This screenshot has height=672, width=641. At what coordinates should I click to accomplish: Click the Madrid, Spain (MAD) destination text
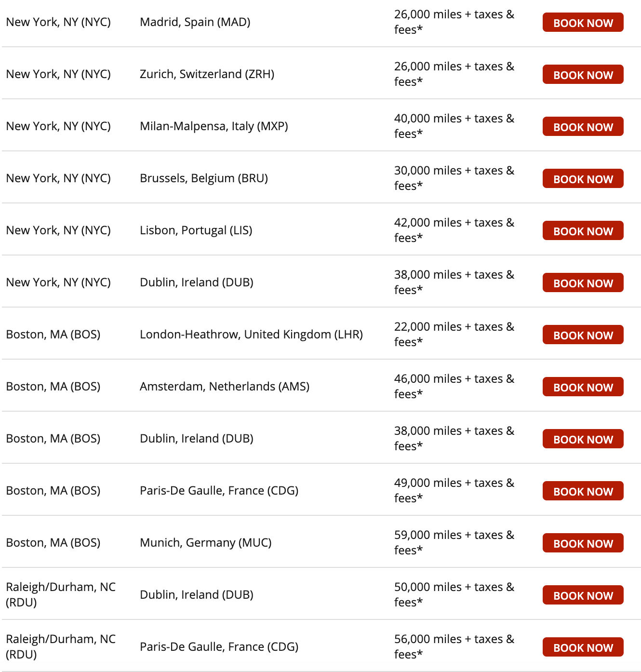coord(195,22)
